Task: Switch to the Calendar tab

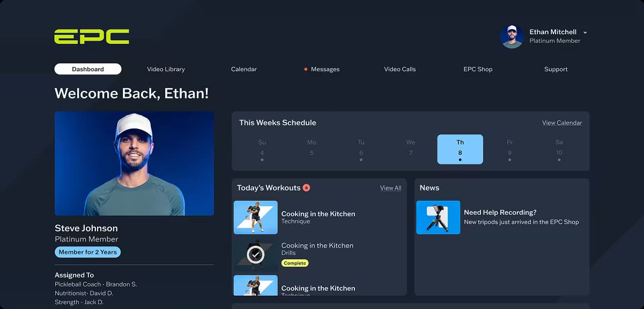Action: (244, 69)
